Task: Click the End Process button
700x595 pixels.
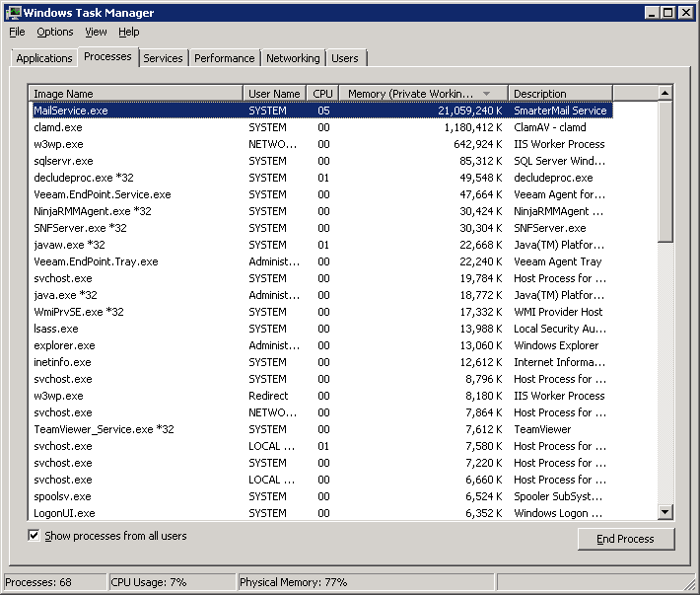Action: click(626, 539)
